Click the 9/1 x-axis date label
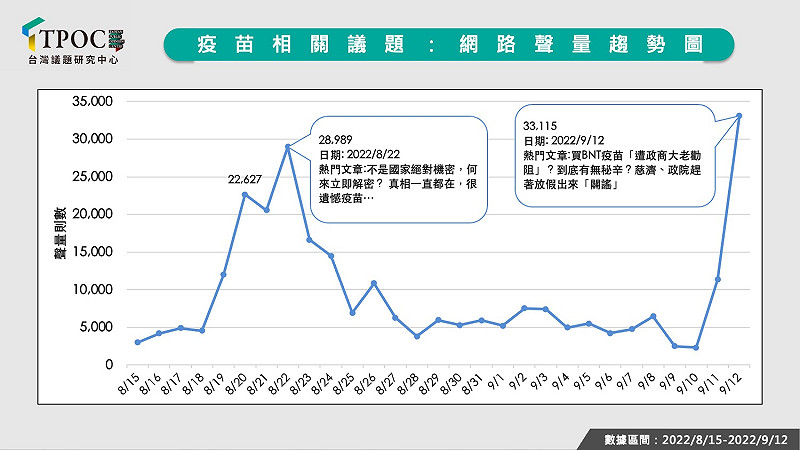The image size is (800, 450). point(498,383)
